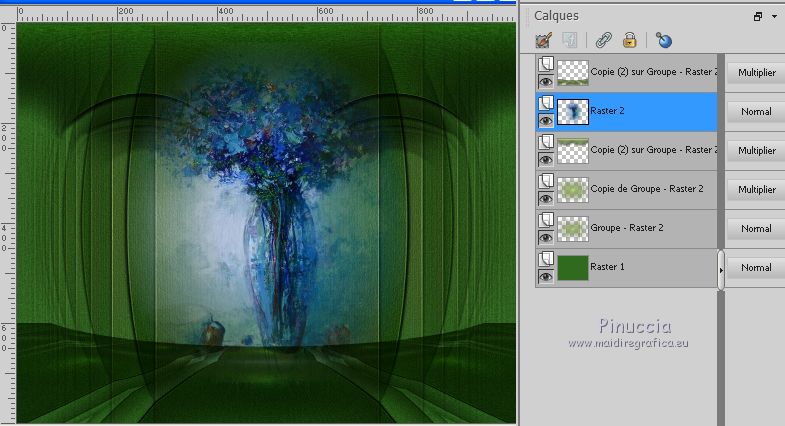Open the Calques panel options arrow
This screenshot has height=426, width=785.
coord(774,17)
